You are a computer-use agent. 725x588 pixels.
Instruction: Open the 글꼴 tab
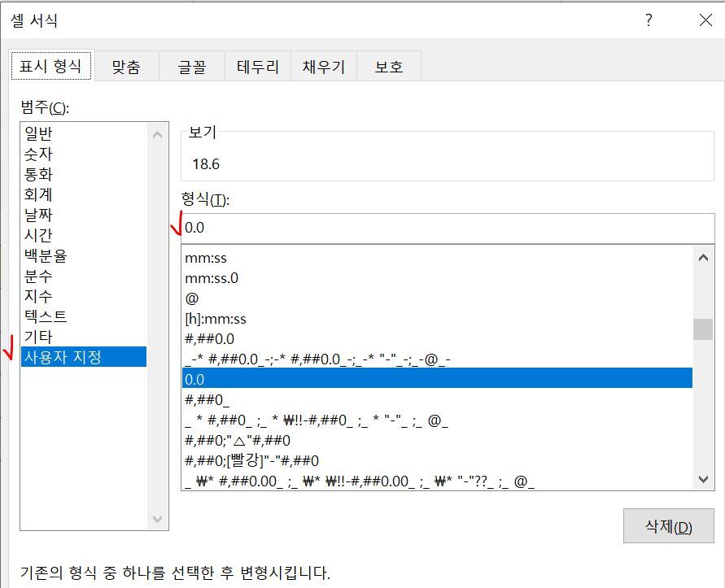192,67
